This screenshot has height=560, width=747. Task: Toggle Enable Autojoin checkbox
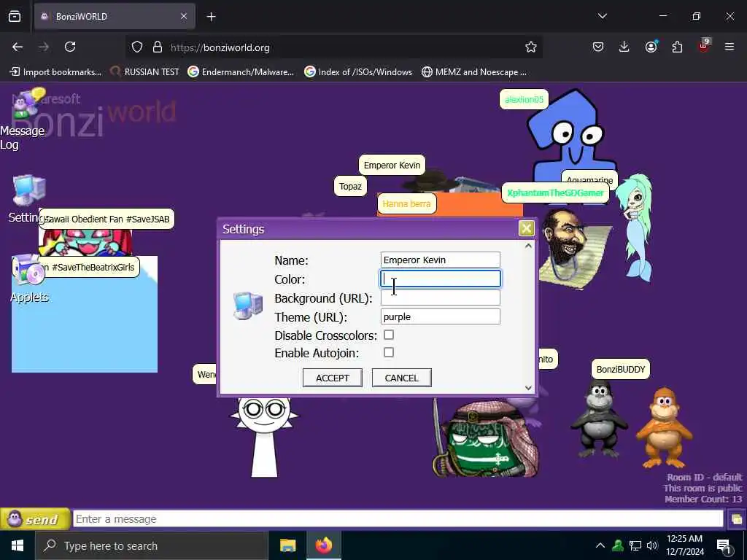(389, 352)
